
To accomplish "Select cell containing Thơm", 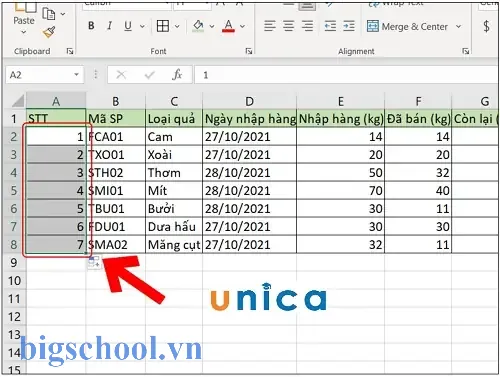I will [x=174, y=173].
